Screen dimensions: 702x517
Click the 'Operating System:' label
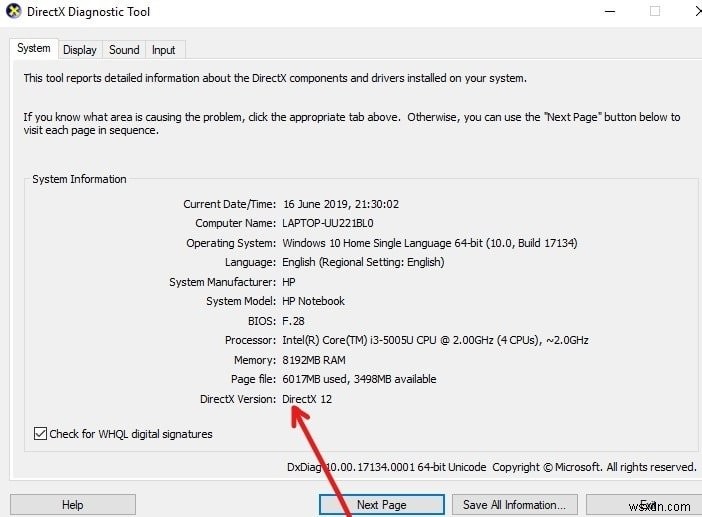(x=231, y=243)
